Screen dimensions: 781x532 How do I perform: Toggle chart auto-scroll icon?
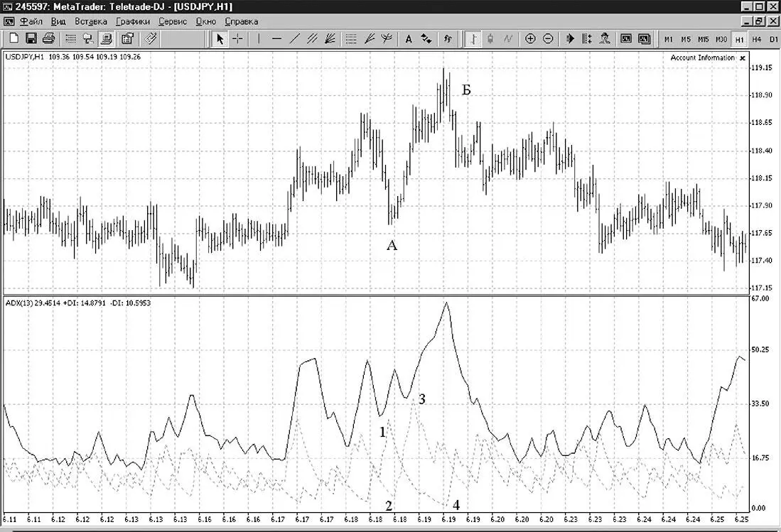pyautogui.click(x=570, y=38)
